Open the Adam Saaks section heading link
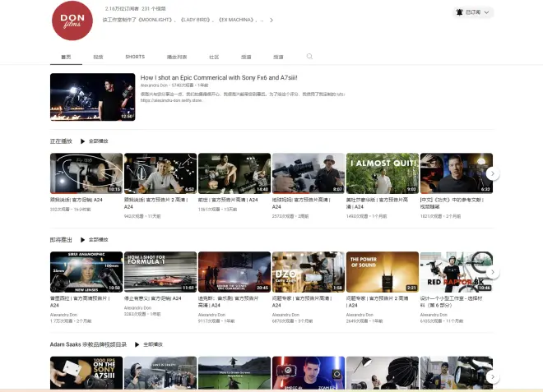This screenshot has width=543, height=392. click(87, 344)
